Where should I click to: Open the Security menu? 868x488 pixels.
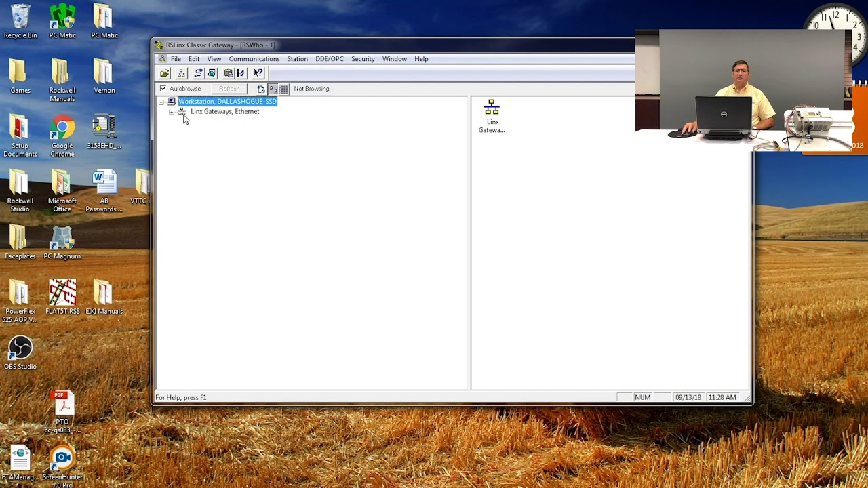363,59
